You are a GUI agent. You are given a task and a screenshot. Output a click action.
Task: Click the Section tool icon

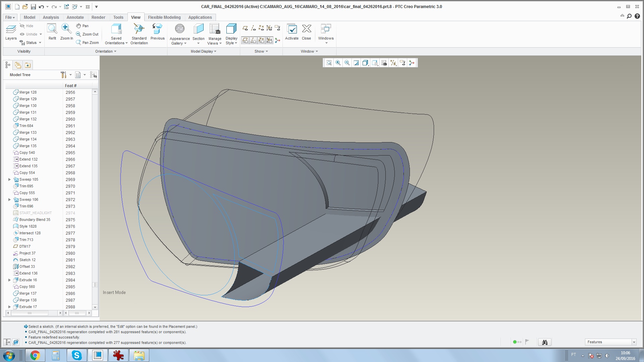[x=198, y=29]
